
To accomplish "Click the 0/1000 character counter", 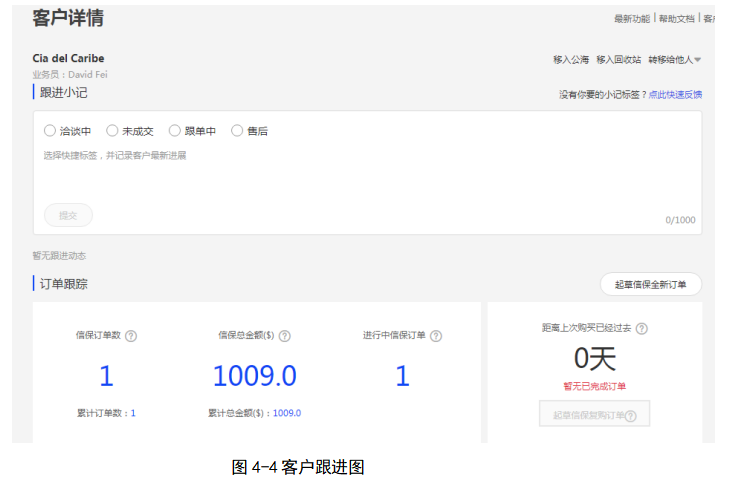I will tap(680, 220).
